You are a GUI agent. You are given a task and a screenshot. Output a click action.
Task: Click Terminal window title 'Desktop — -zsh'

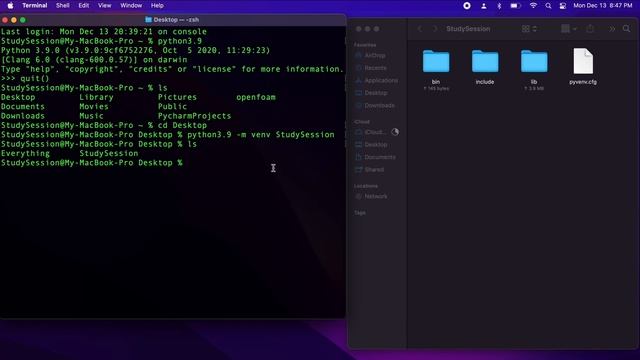pos(176,20)
